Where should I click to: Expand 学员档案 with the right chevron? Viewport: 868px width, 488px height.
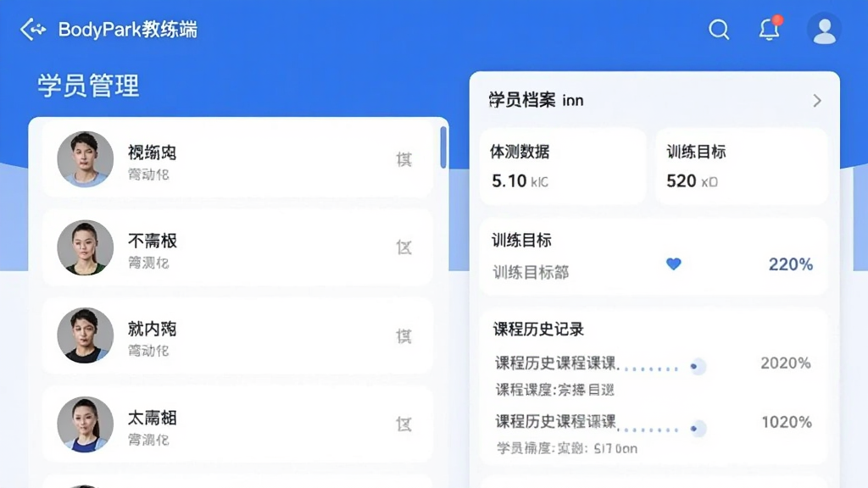point(817,101)
